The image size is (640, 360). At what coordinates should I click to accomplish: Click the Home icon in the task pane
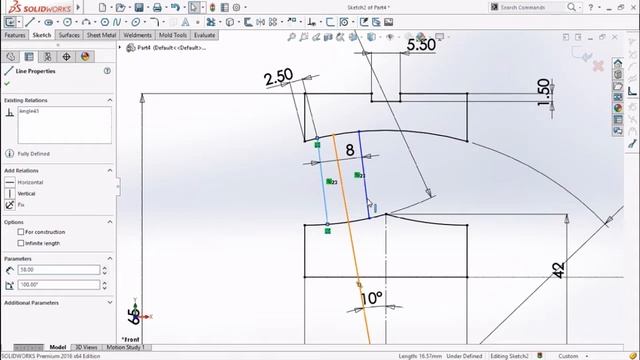(618, 63)
